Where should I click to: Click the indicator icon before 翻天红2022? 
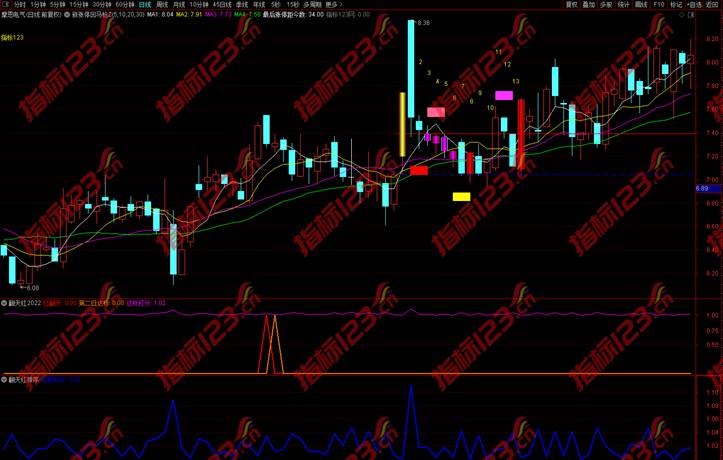click(x=4, y=304)
